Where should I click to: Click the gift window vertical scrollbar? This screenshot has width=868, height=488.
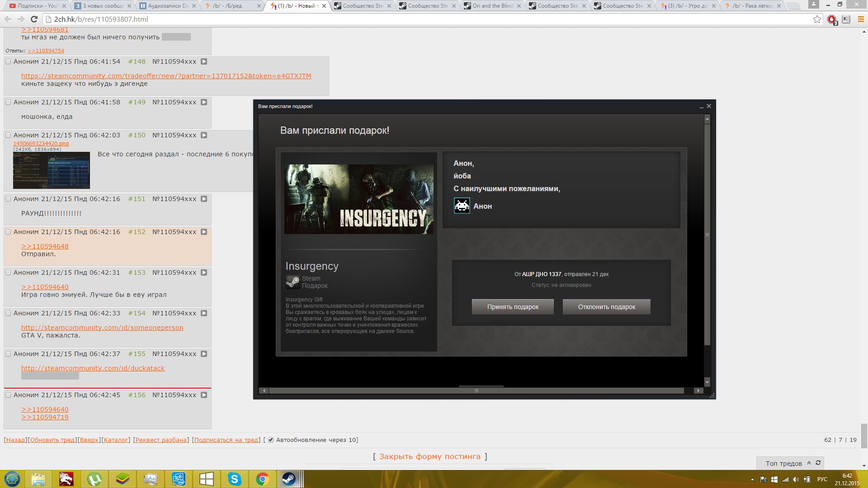pos(707,235)
